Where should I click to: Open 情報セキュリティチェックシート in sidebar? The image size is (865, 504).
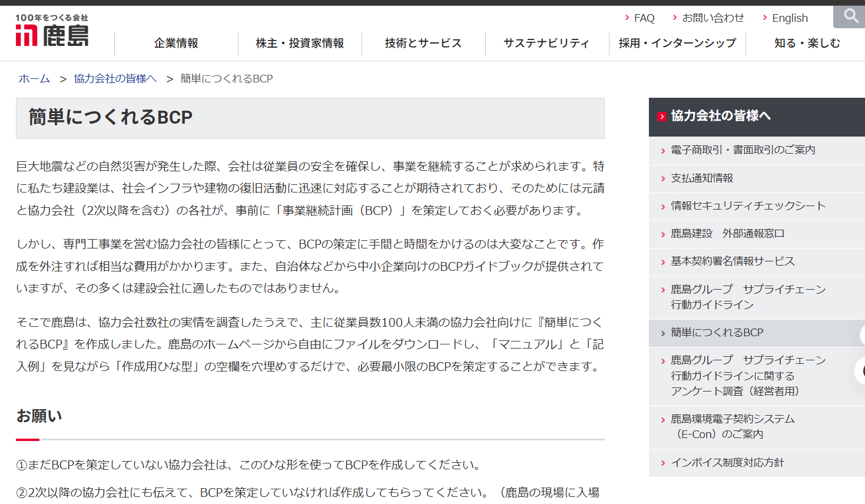(757, 206)
